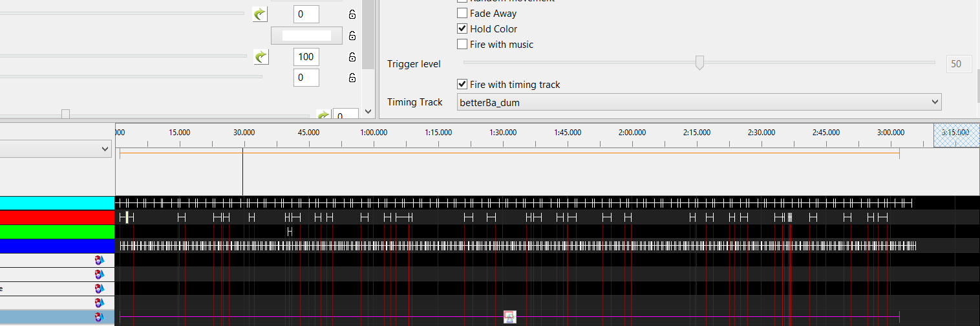Image resolution: width=980 pixels, height=326 pixels.
Task: Click the single timing mark on the green track
Action: [x=290, y=232]
